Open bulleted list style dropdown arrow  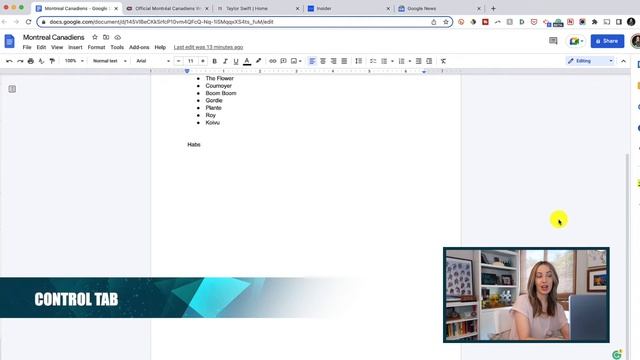tap(392, 61)
